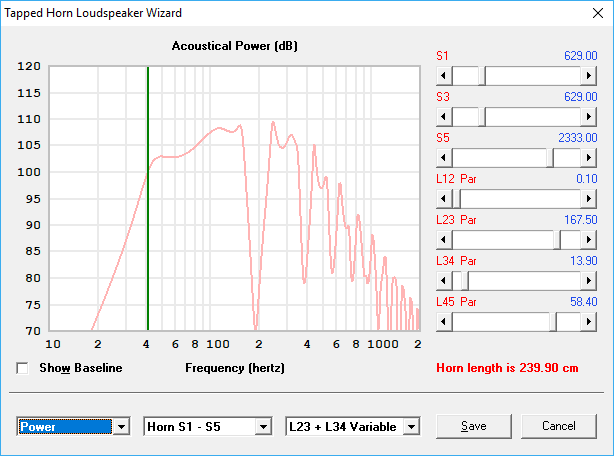Open the Power chart type dropdown

[x=121, y=427]
